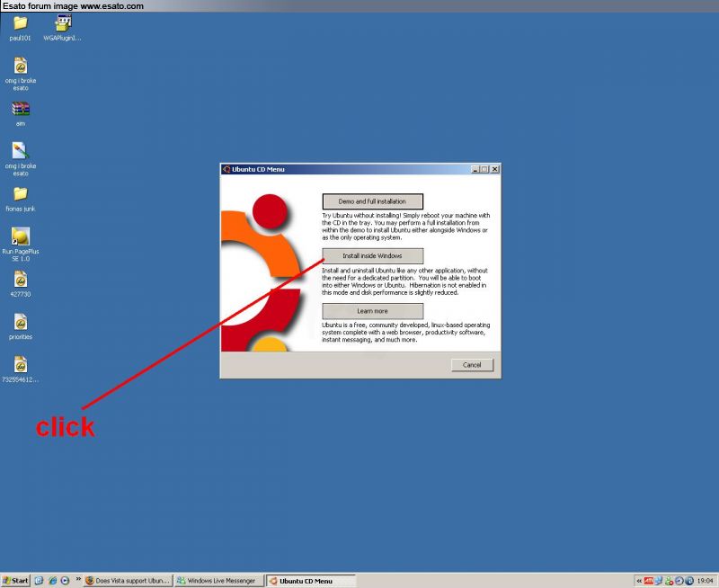Viewport: 719px width, 588px height.
Task: Open the Start menu
Action: pos(15,581)
